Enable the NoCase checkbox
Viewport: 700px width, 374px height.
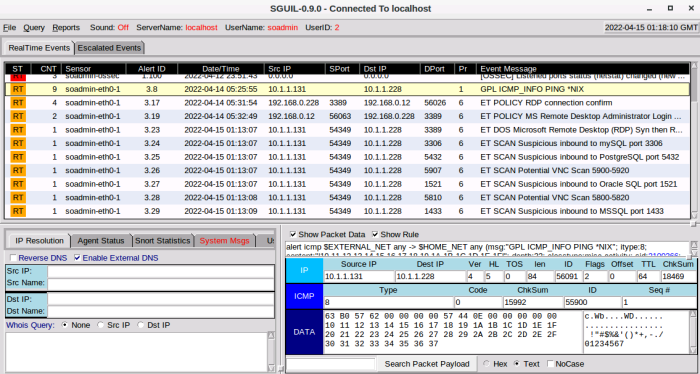tap(550, 364)
